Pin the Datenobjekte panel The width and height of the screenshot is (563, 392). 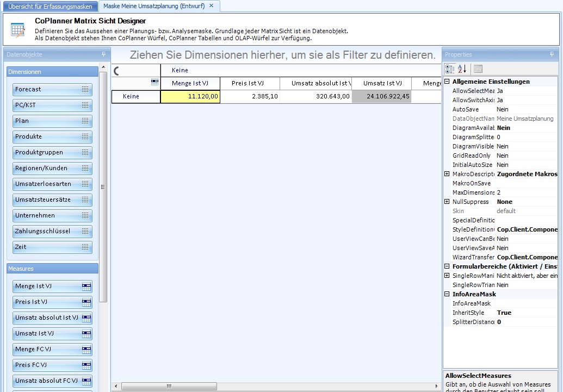coord(104,54)
